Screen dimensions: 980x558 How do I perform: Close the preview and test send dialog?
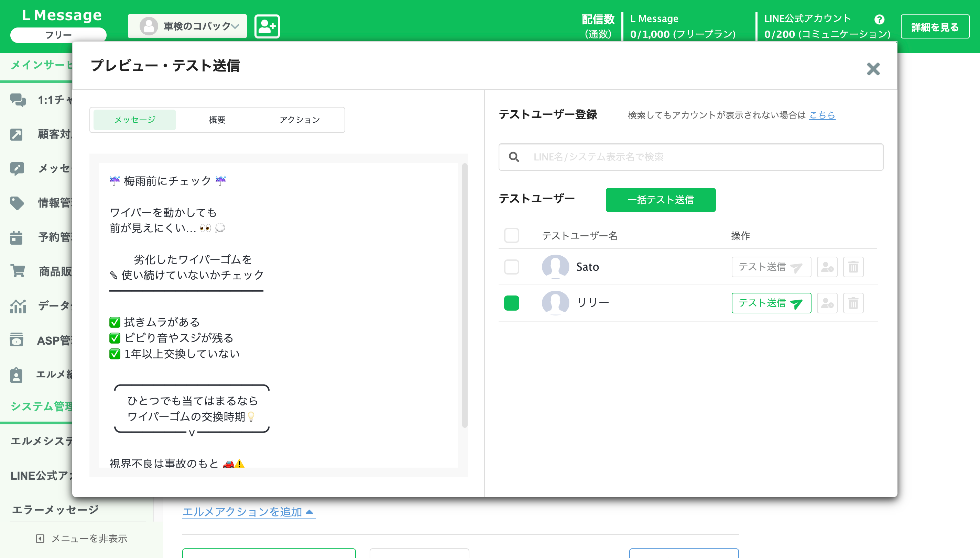coord(873,69)
